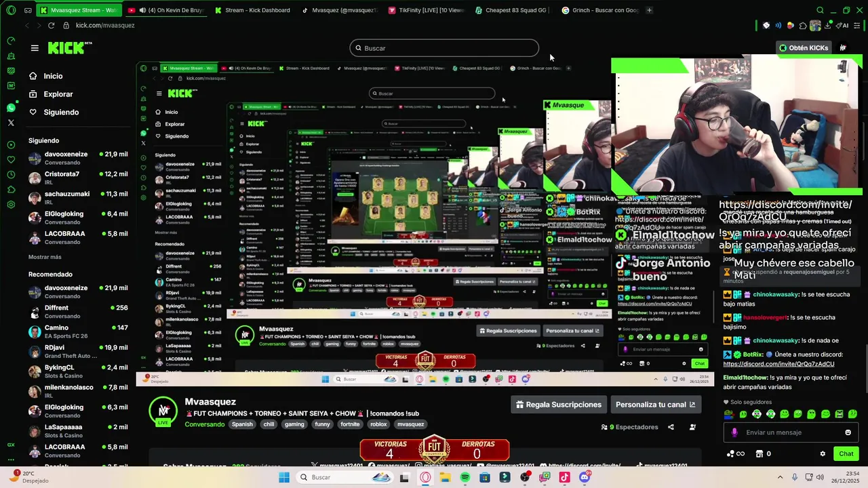Open Diffrent in Recomendado list
868x488 pixels.
(78, 312)
